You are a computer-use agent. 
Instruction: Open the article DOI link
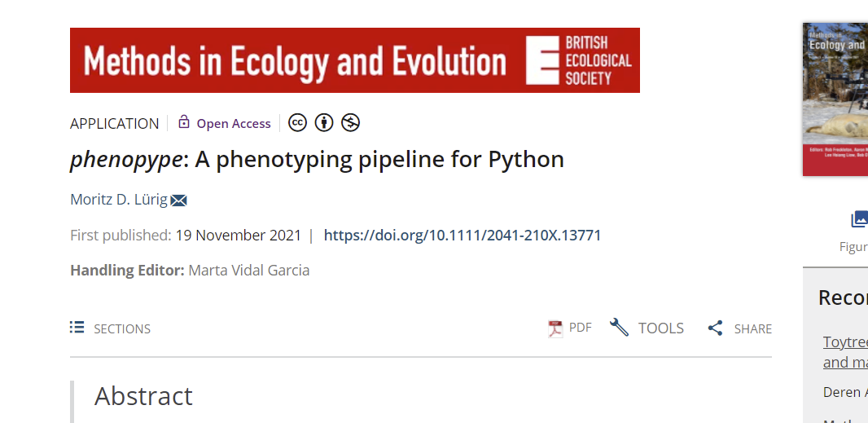[x=462, y=236]
